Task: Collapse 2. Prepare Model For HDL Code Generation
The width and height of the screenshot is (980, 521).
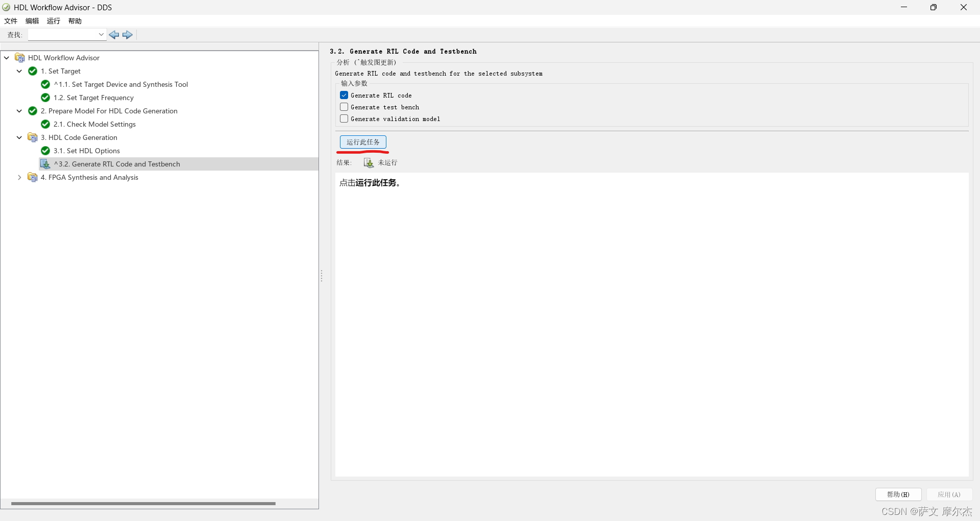Action: click(x=19, y=111)
